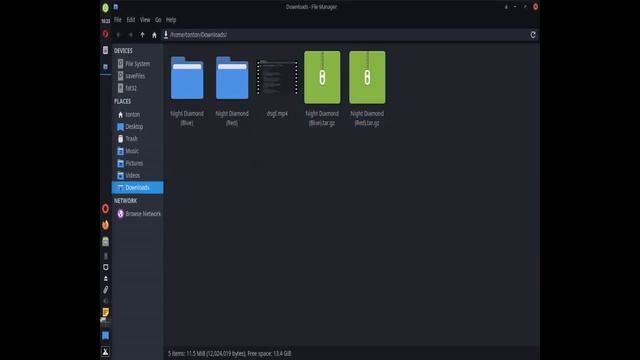Select the saveFiles device
This screenshot has width=640, height=360.
pos(137,76)
